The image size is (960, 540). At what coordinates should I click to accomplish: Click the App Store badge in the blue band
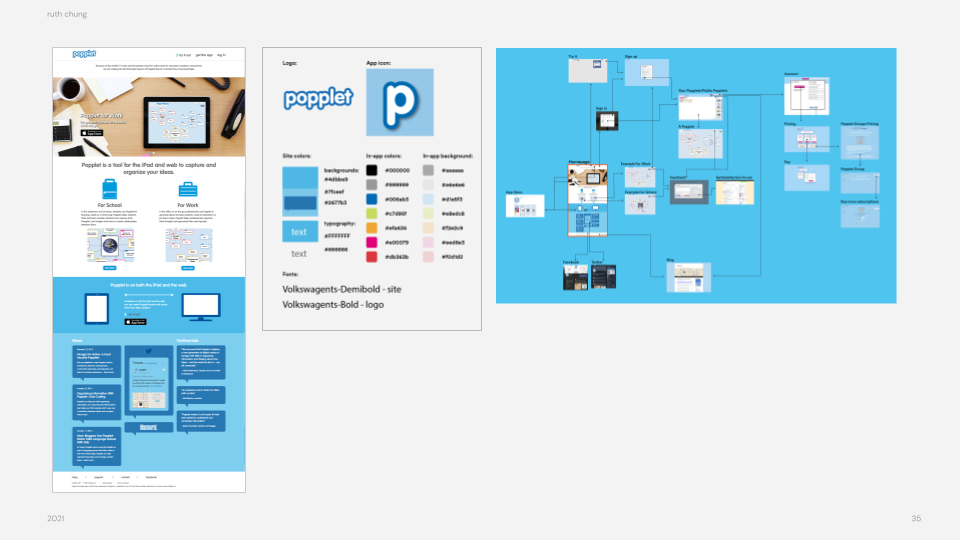(x=135, y=321)
